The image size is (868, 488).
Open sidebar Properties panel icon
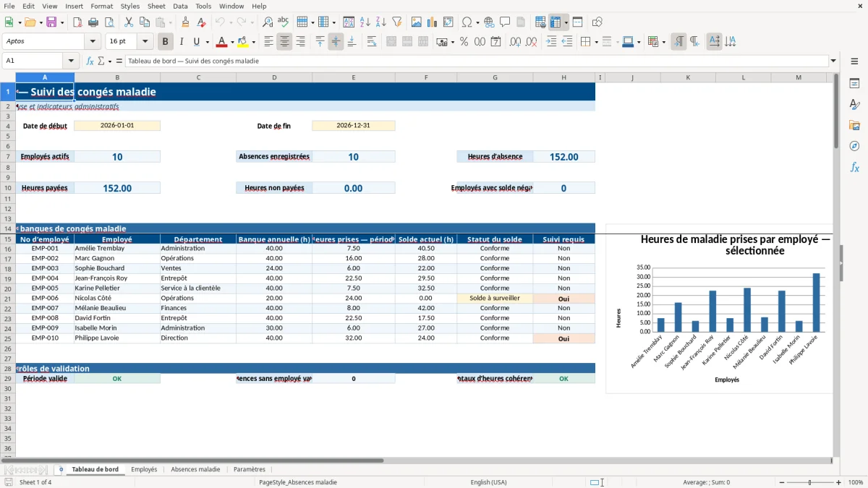pyautogui.click(x=854, y=83)
